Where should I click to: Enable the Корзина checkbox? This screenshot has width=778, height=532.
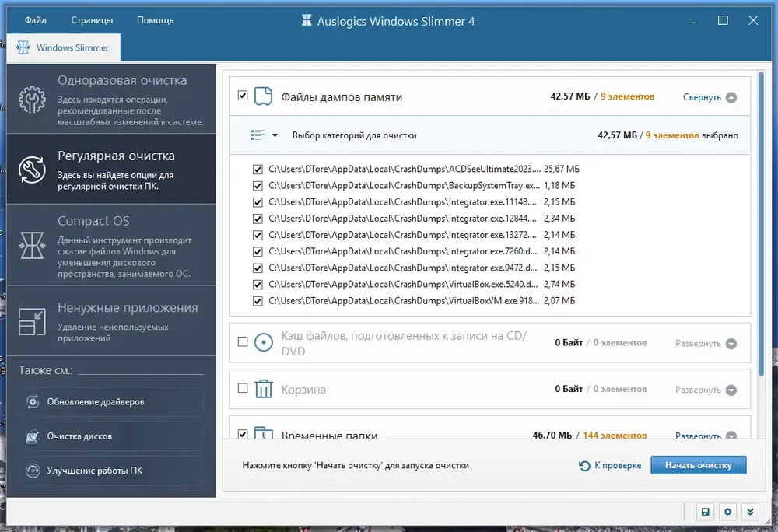243,387
